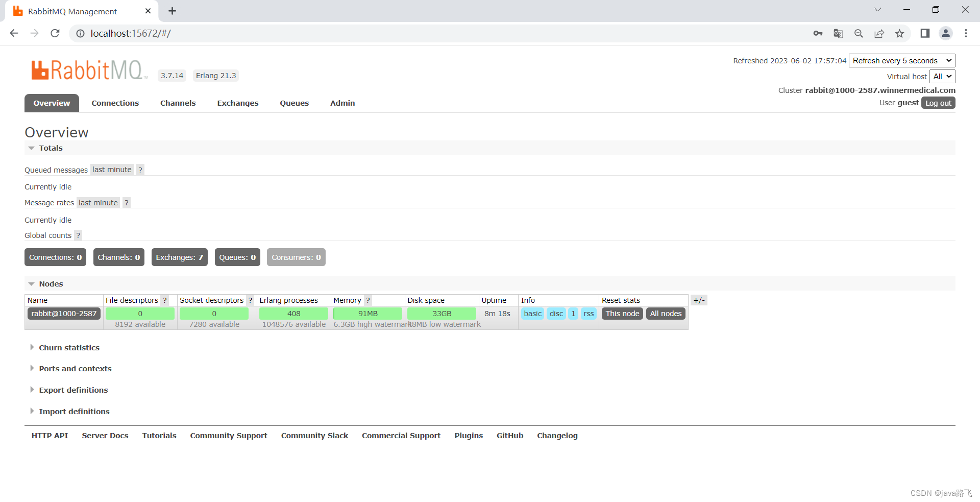Toggle node table columns with +/-
Image resolution: width=980 pixels, height=502 pixels.
pos(699,300)
